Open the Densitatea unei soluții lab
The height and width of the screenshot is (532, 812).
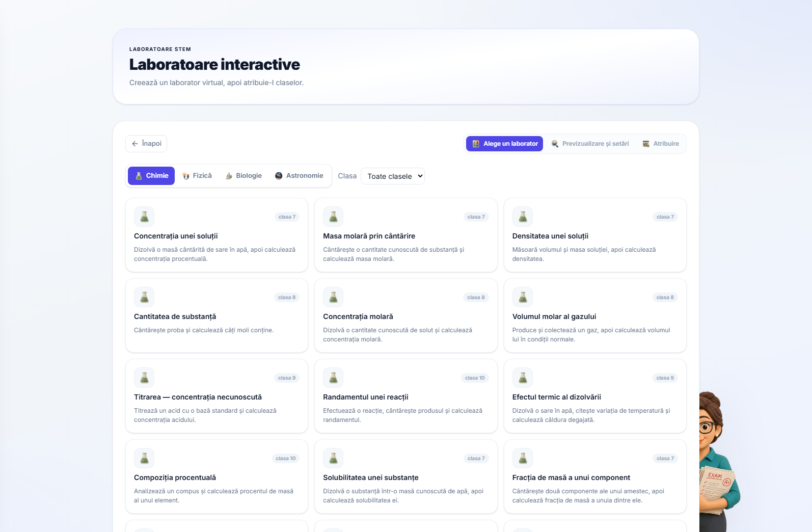click(x=595, y=235)
